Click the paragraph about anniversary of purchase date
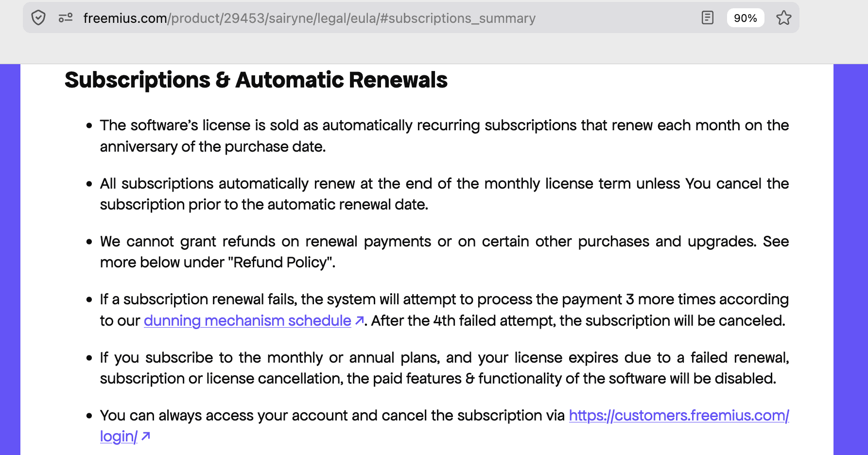 coord(444,136)
